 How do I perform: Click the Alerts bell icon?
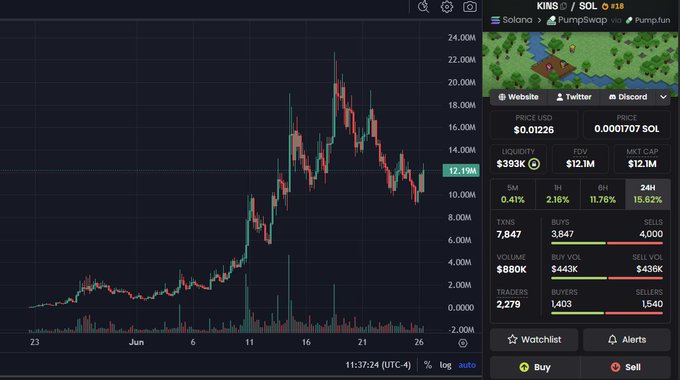[x=612, y=340]
